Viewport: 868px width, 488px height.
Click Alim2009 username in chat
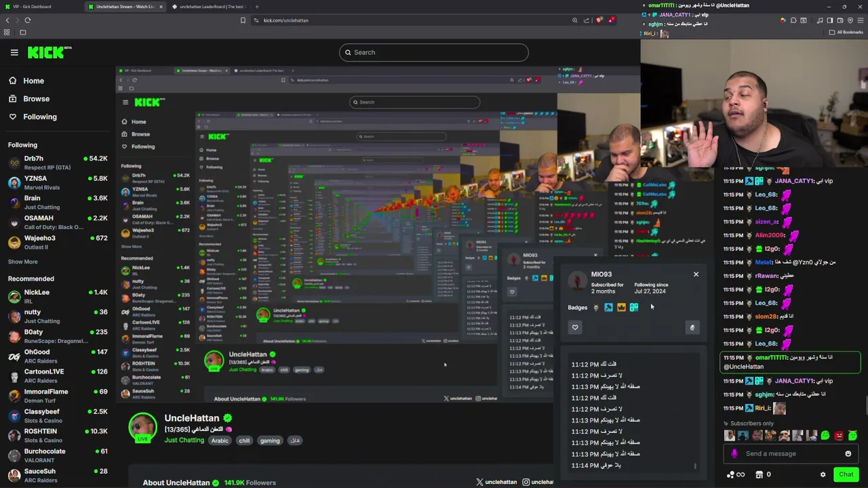point(770,235)
